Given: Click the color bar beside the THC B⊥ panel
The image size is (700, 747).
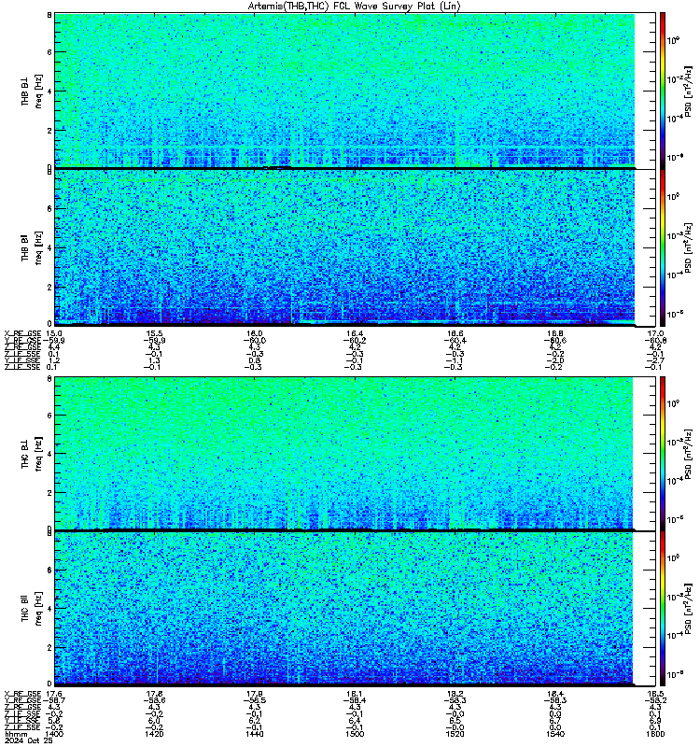Looking at the screenshot, I should pos(662,454).
